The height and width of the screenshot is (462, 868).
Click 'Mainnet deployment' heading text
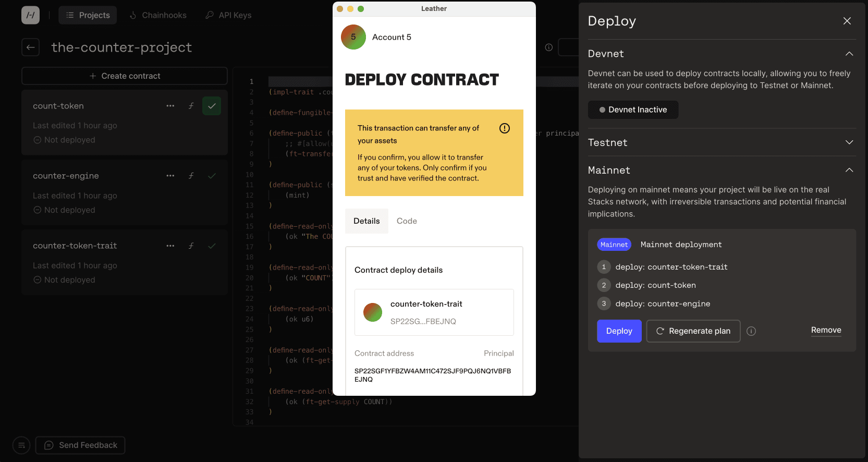click(681, 245)
